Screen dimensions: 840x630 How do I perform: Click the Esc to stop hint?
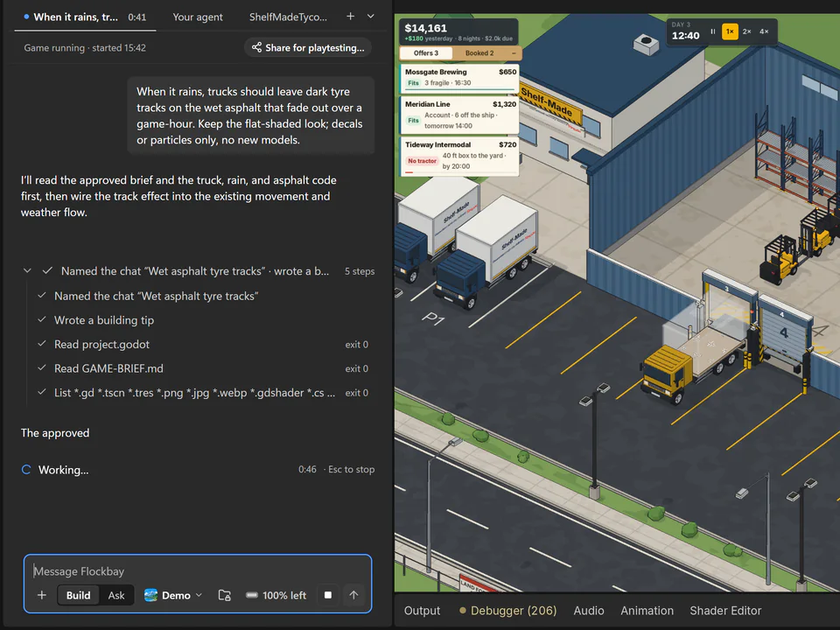[x=351, y=469]
